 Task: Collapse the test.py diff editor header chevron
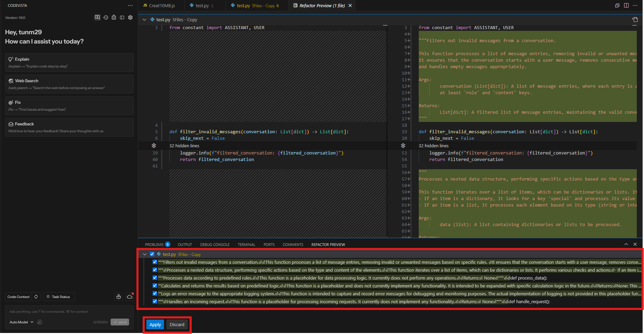pyautogui.click(x=144, y=20)
